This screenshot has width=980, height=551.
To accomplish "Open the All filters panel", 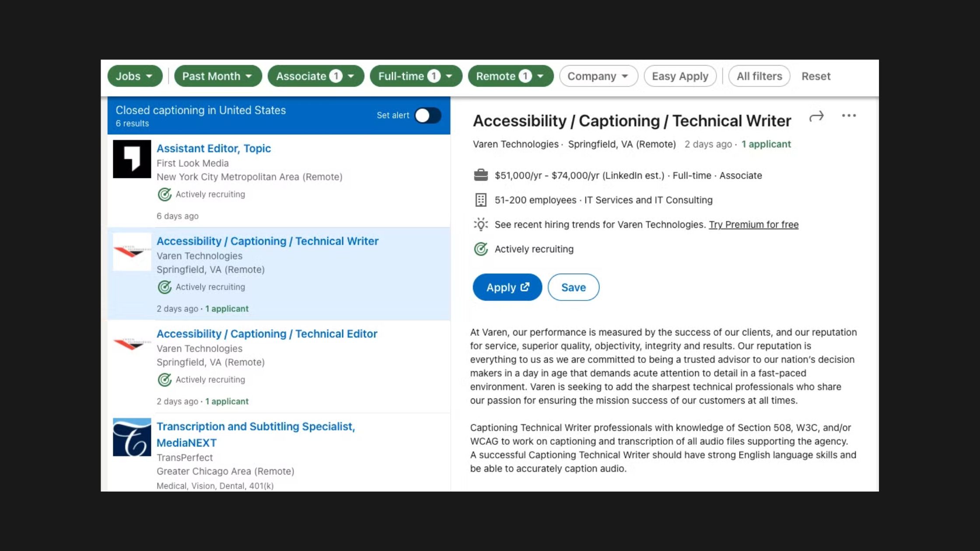I will pos(759,76).
